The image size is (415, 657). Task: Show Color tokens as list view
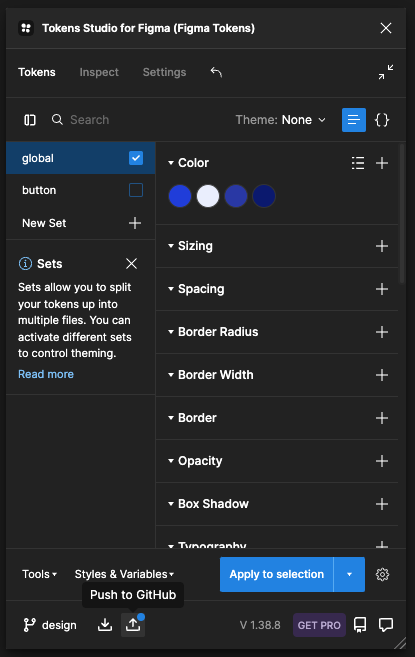[358, 163]
